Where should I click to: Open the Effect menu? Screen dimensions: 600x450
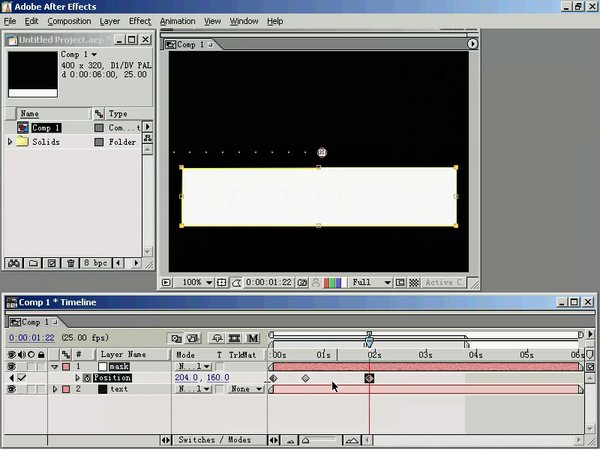point(140,21)
